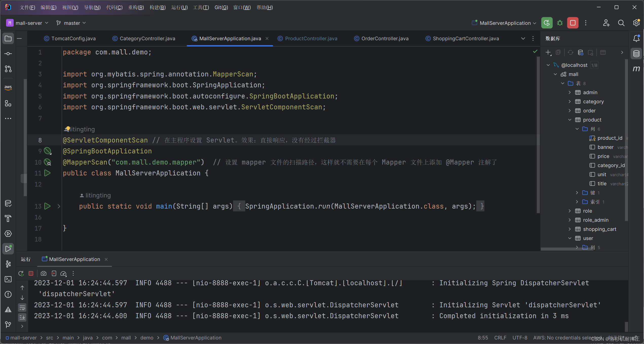Image resolution: width=644 pixels, height=344 pixels.
Task: Stop process in Run panel toolbar
Action: pyautogui.click(x=31, y=273)
